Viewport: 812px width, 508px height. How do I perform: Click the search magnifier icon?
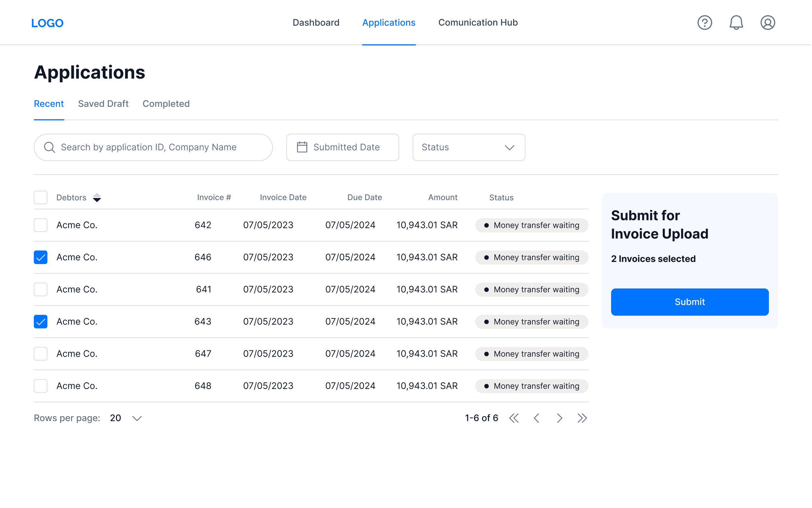pyautogui.click(x=49, y=147)
